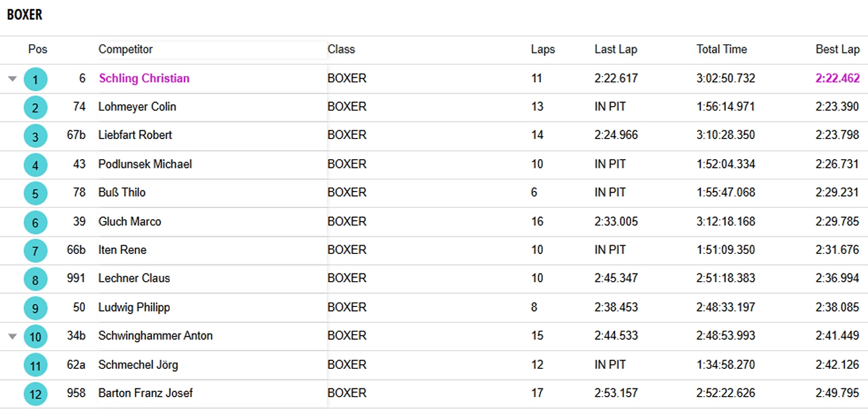
Task: Select competitor Gluch Marco
Action: pos(130,222)
